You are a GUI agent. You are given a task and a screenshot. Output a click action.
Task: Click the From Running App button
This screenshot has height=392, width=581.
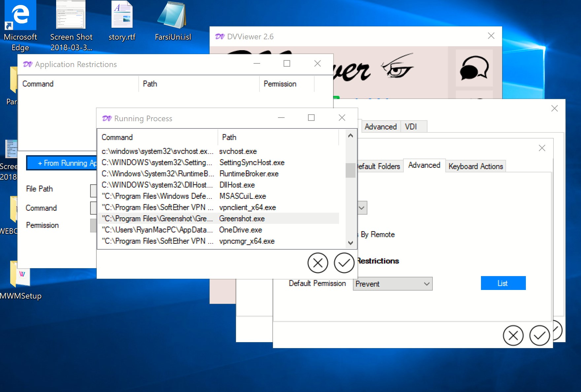click(62, 163)
